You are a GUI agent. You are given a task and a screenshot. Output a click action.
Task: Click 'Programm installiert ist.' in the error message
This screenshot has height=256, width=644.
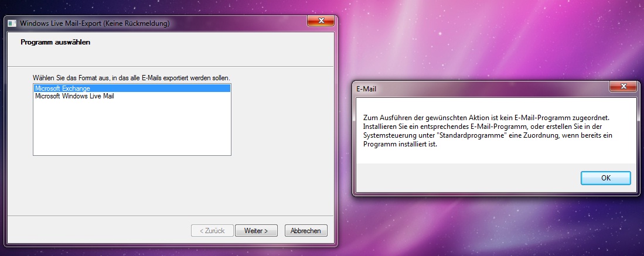click(398, 144)
